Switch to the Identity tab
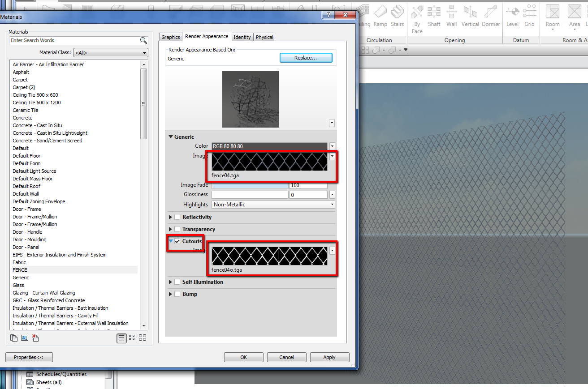 coord(242,37)
